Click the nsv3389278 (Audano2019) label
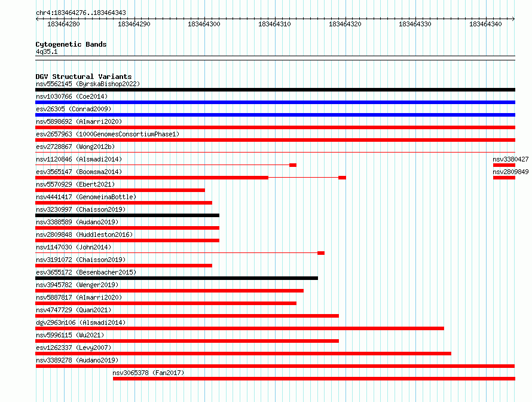 pyautogui.click(x=77, y=360)
